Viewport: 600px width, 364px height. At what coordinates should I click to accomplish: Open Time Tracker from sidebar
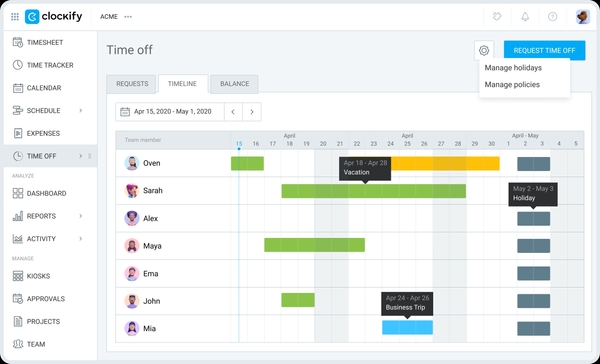tap(50, 65)
